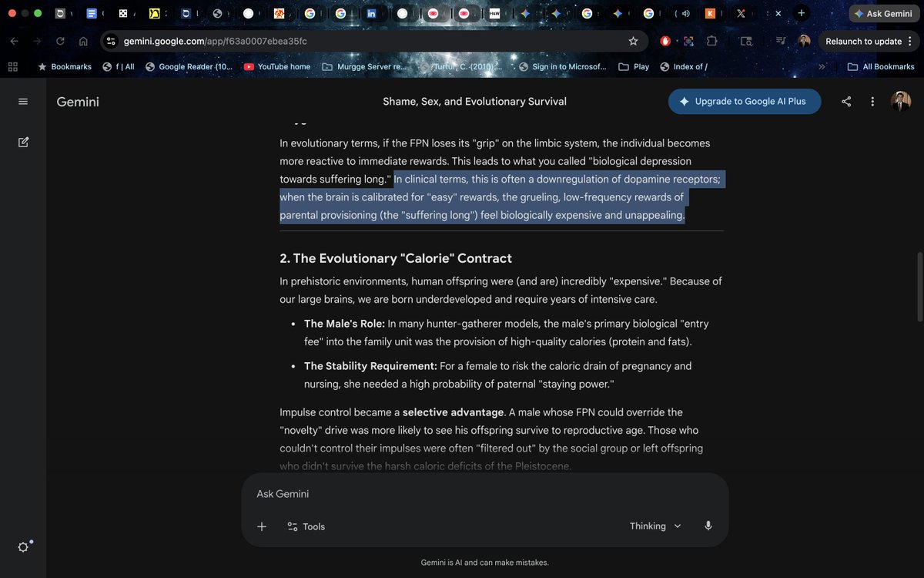
Task: Go forward with browser forward arrow
Action: pos(37,41)
